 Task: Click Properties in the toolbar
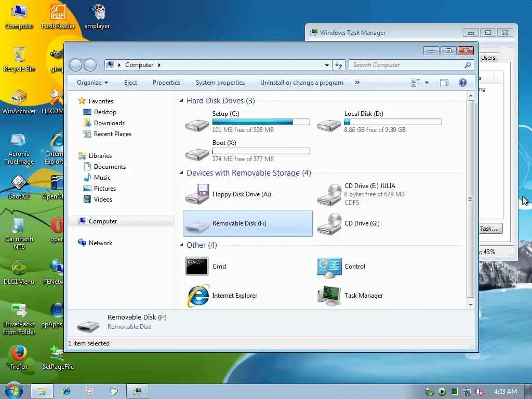pyautogui.click(x=166, y=83)
